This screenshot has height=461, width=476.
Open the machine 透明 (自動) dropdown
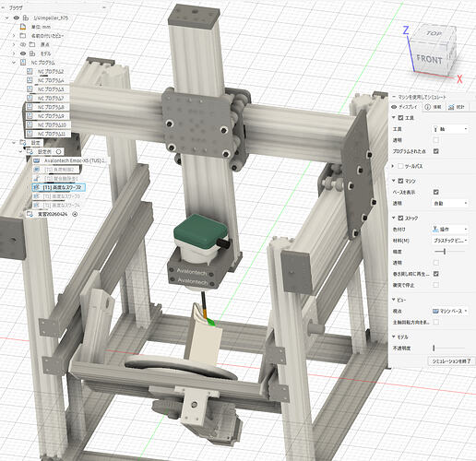tap(450, 203)
